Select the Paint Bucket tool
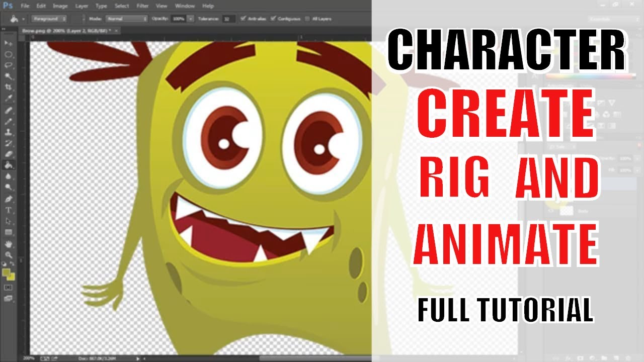The height and width of the screenshot is (362, 644). tap(9, 165)
